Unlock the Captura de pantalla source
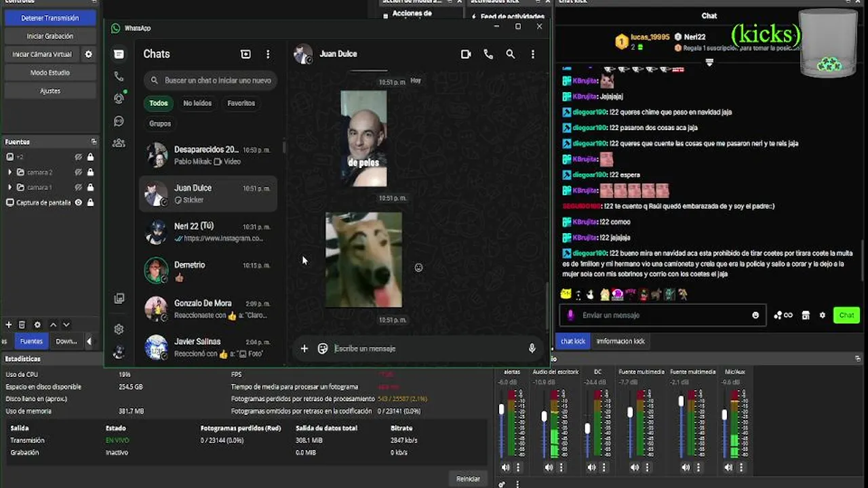The width and height of the screenshot is (868, 488). click(x=90, y=203)
